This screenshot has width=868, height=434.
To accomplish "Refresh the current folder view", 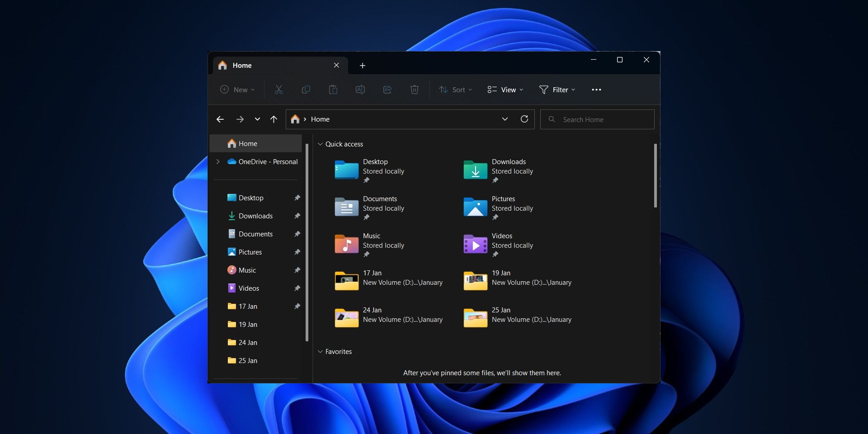I will point(525,119).
